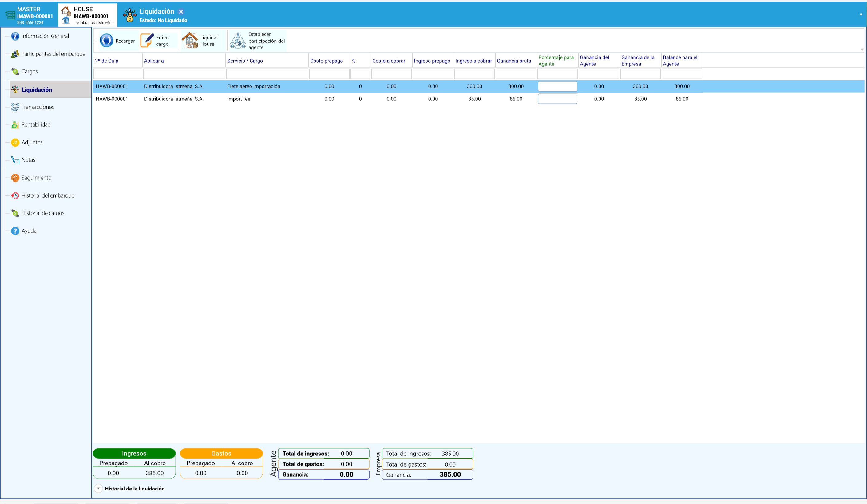Image resolution: width=867 pixels, height=504 pixels.
Task: Open the Rentabilidad section
Action: (36, 124)
